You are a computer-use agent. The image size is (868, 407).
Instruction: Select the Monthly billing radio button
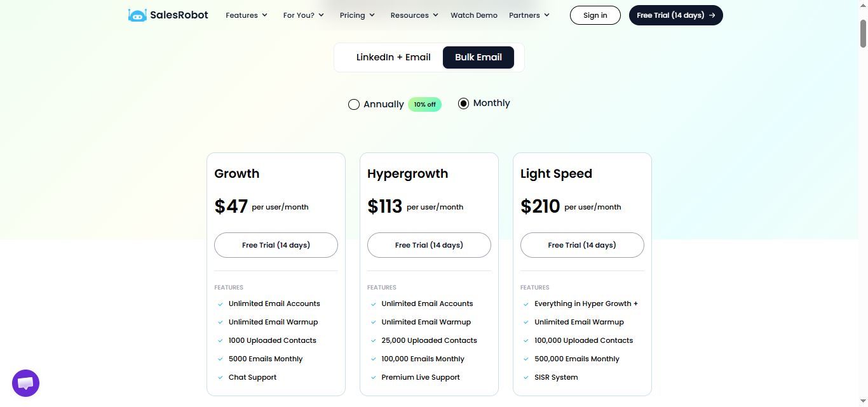(x=463, y=103)
